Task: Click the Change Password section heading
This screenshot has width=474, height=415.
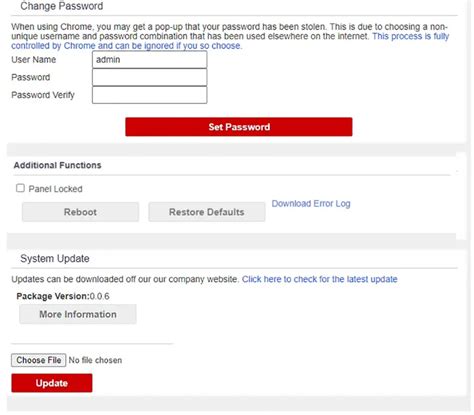Action: 62,6
